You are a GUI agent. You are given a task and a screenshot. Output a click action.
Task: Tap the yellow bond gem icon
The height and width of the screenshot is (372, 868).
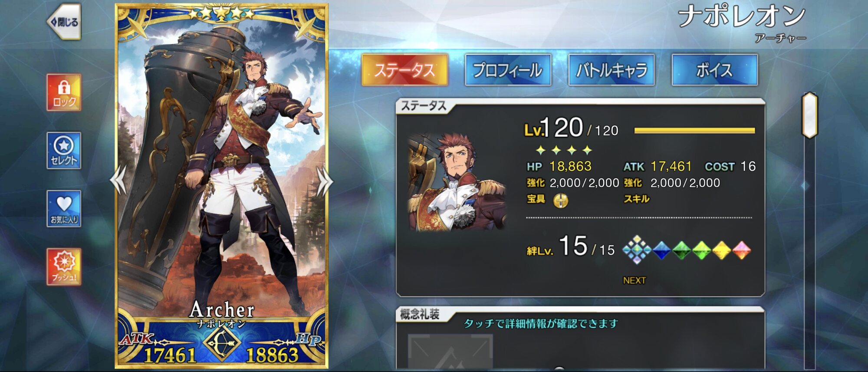[x=721, y=250]
